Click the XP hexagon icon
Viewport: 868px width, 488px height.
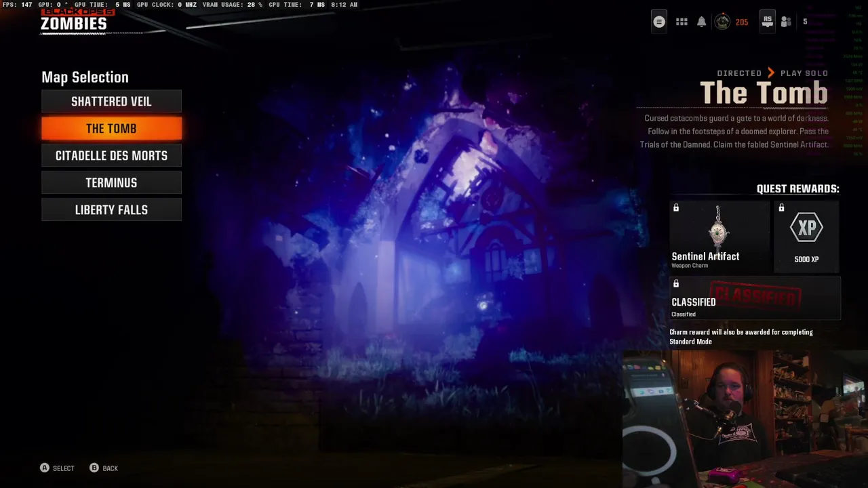point(806,229)
